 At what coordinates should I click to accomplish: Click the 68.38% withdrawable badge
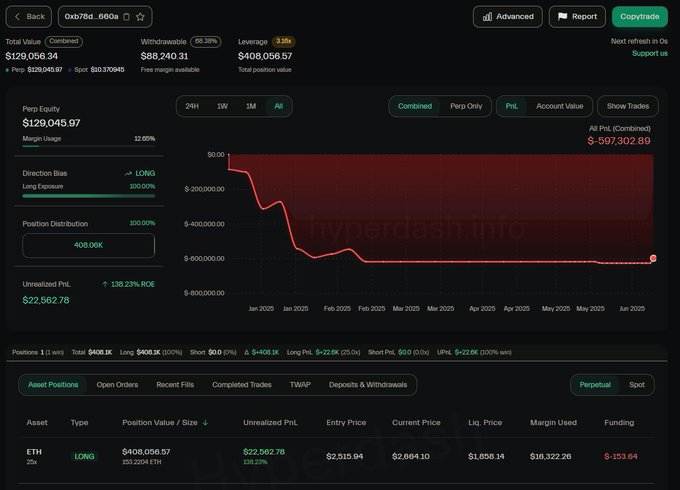pos(206,42)
